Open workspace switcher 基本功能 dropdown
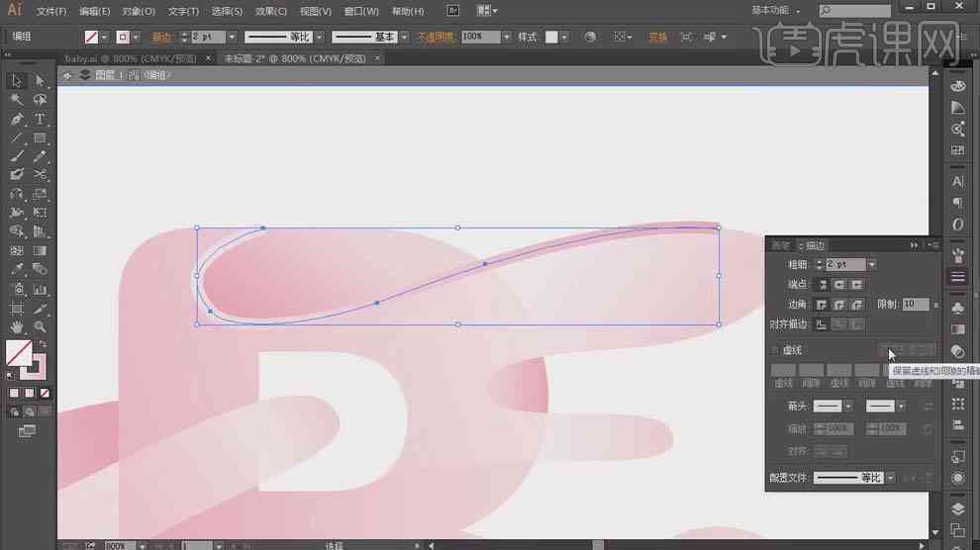980x550 pixels. tap(776, 11)
